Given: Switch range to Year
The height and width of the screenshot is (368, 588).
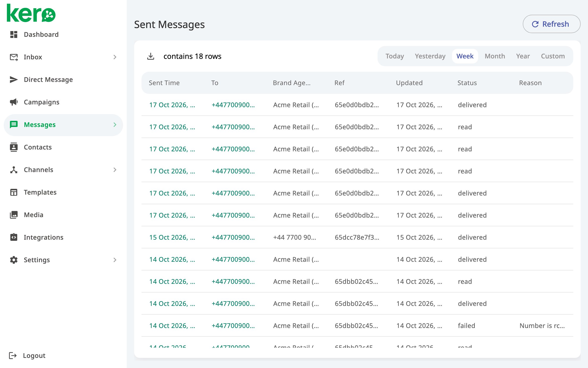Looking at the screenshot, I should pyautogui.click(x=523, y=56).
